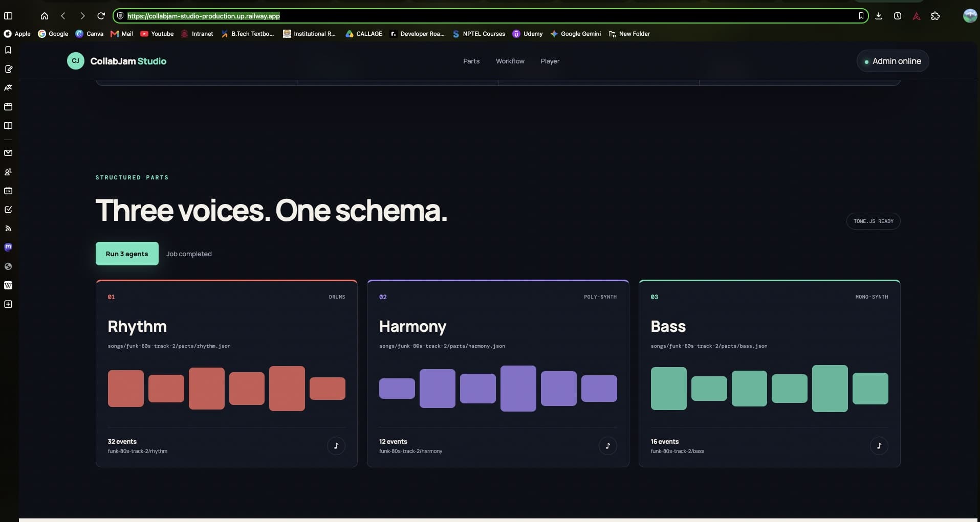Open the NPTEL Courses bookmark
This screenshot has height=522, width=980.
[478, 34]
